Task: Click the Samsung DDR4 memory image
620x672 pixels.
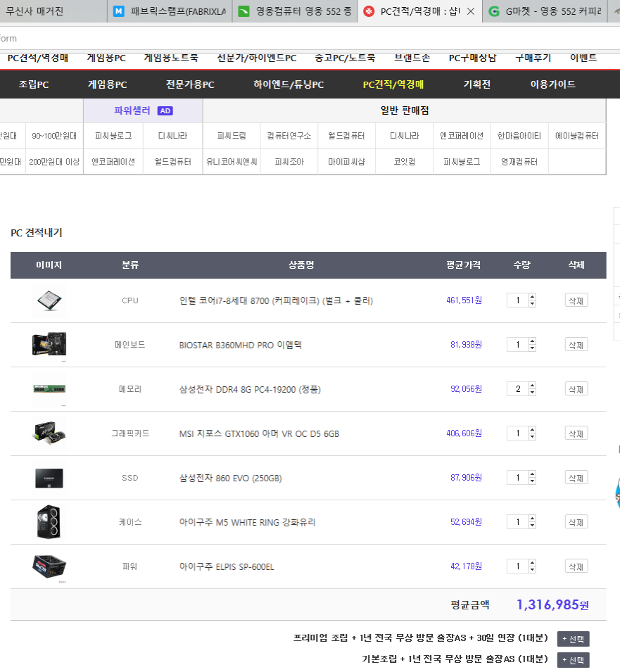Action: [x=49, y=389]
